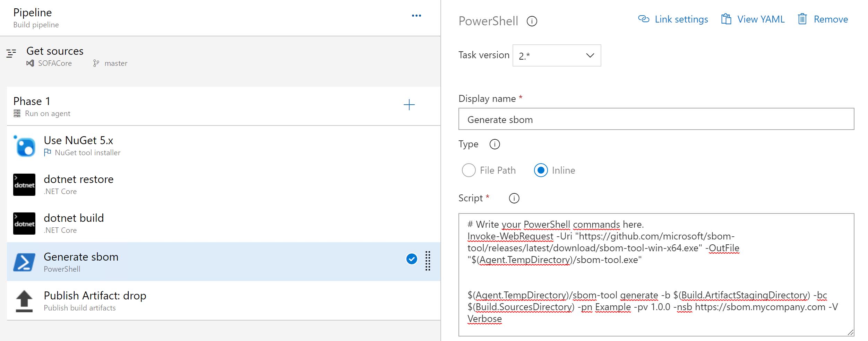Open Get sources settings
This screenshot has height=341, width=868.
pyautogui.click(x=55, y=56)
